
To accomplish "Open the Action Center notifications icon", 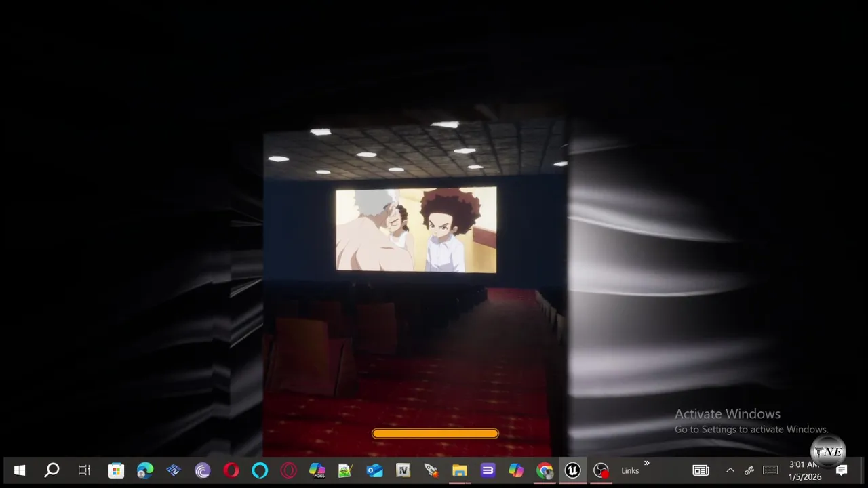I will 842,470.
